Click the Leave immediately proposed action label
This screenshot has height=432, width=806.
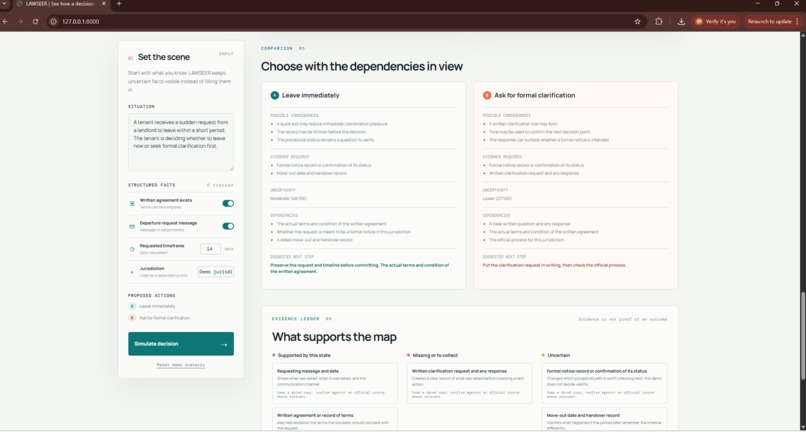tap(157, 306)
